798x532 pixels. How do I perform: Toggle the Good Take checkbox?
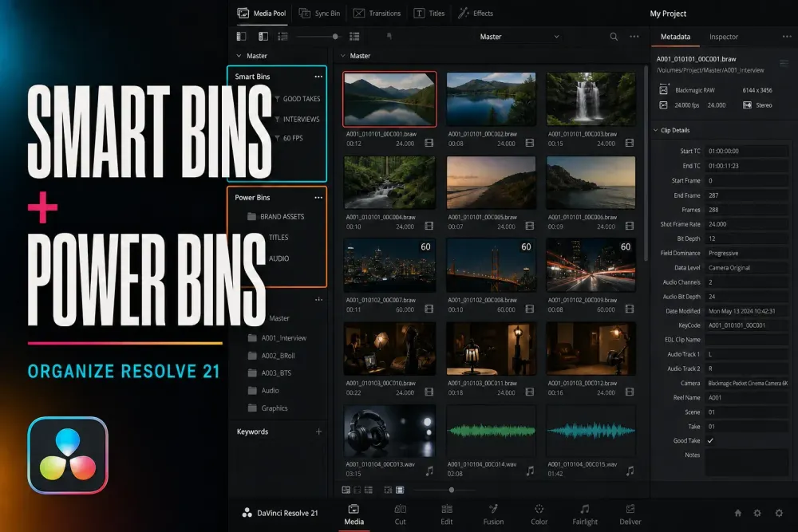(710, 441)
